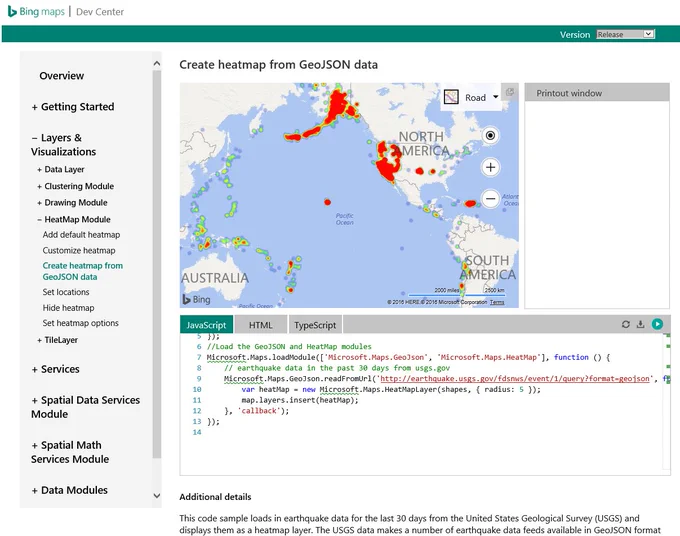Expand the Data Modules section
The width and height of the screenshot is (680, 536).
70,490
